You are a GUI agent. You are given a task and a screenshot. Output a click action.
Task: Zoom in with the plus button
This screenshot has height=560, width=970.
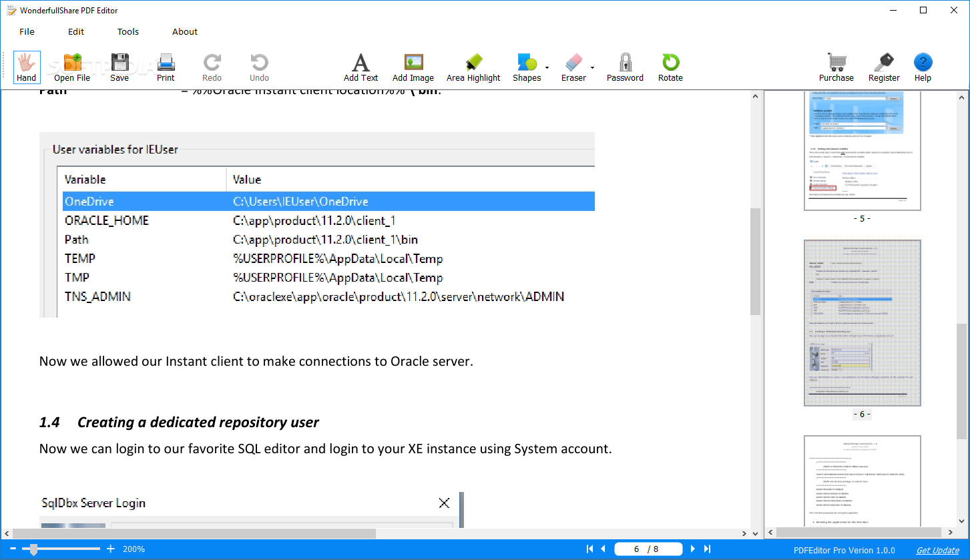[x=111, y=549]
